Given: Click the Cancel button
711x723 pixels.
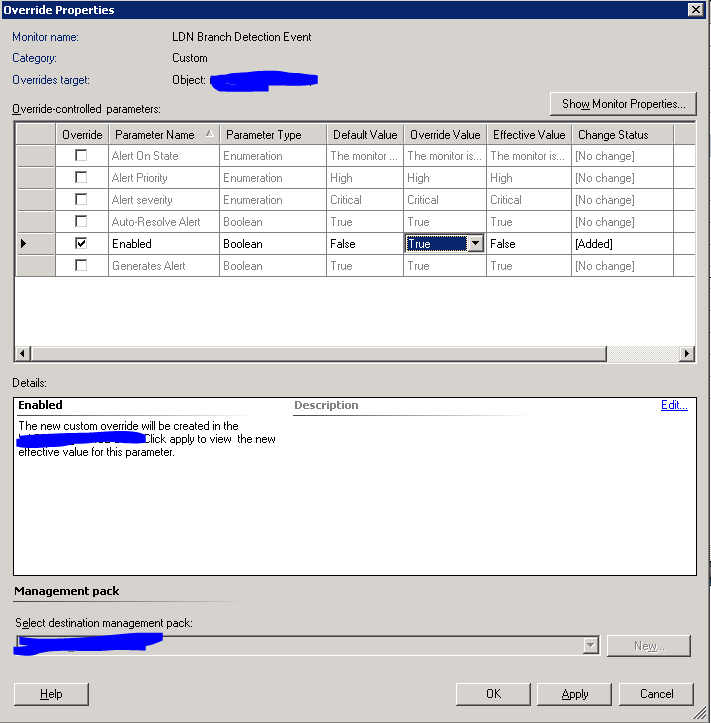Looking at the screenshot, I should (656, 694).
